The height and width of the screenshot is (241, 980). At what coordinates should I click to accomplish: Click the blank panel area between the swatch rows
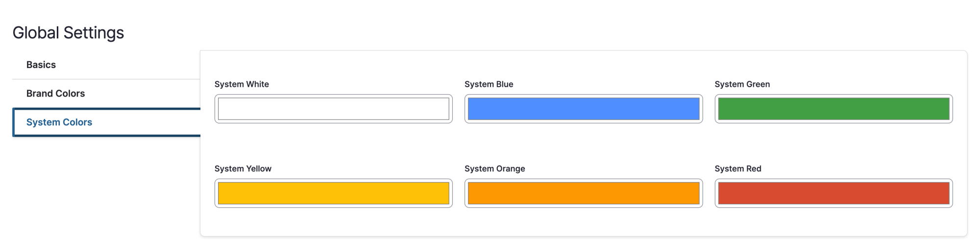coord(584,144)
